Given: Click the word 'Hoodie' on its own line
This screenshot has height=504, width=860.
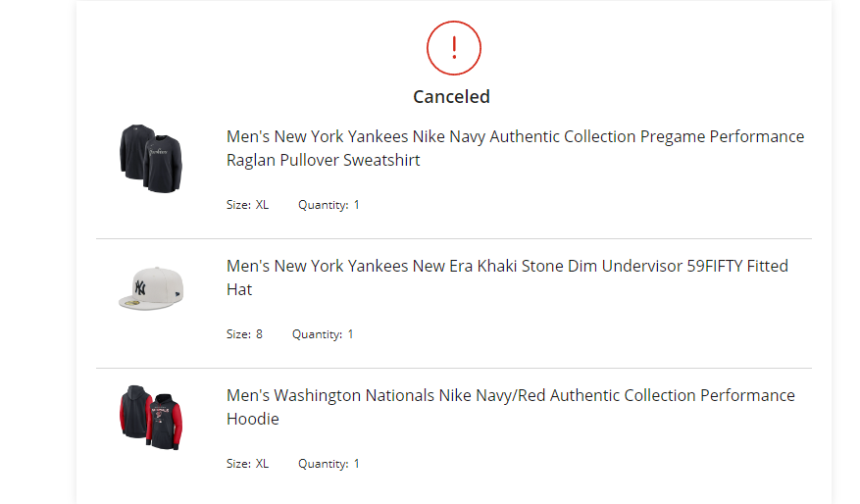Looking at the screenshot, I should (x=253, y=419).
